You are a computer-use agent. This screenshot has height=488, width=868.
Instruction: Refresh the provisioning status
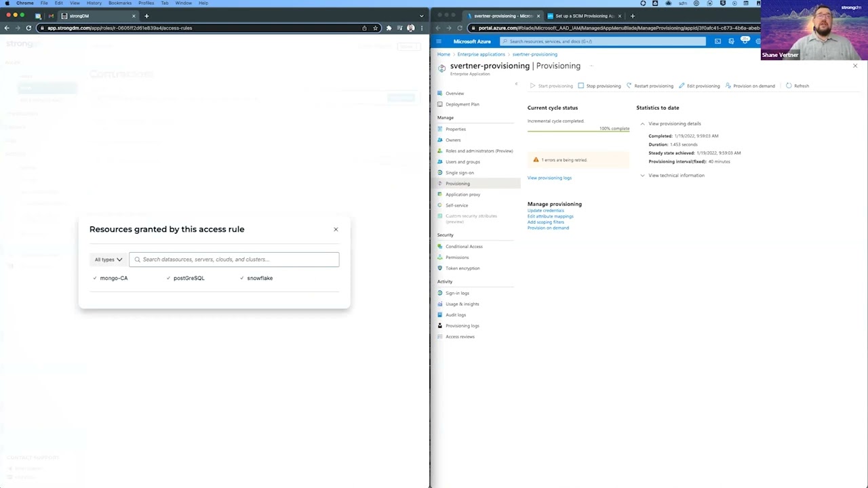[x=797, y=86]
